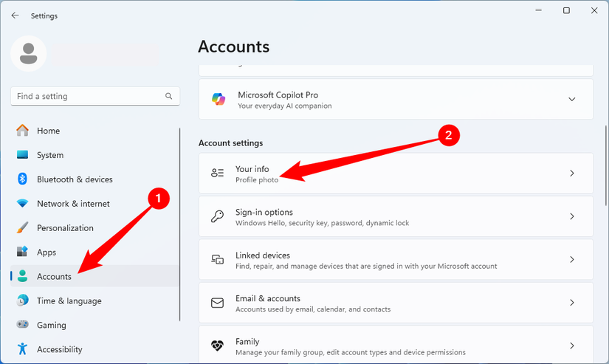609x364 pixels.
Task: Click the Gaming controller icon
Action: coord(23,324)
